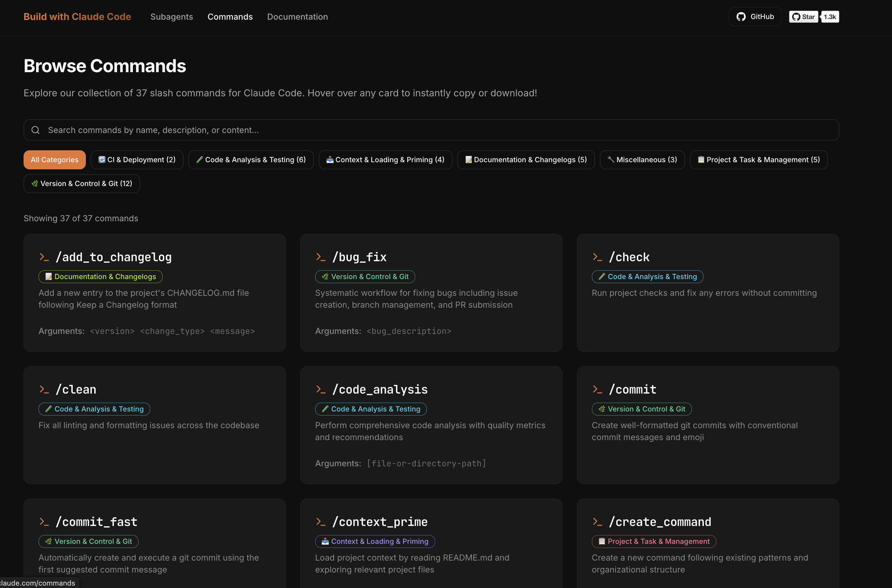The image size is (892, 588).
Task: Click the terminal prompt icon beside /create_command
Action: [597, 522]
